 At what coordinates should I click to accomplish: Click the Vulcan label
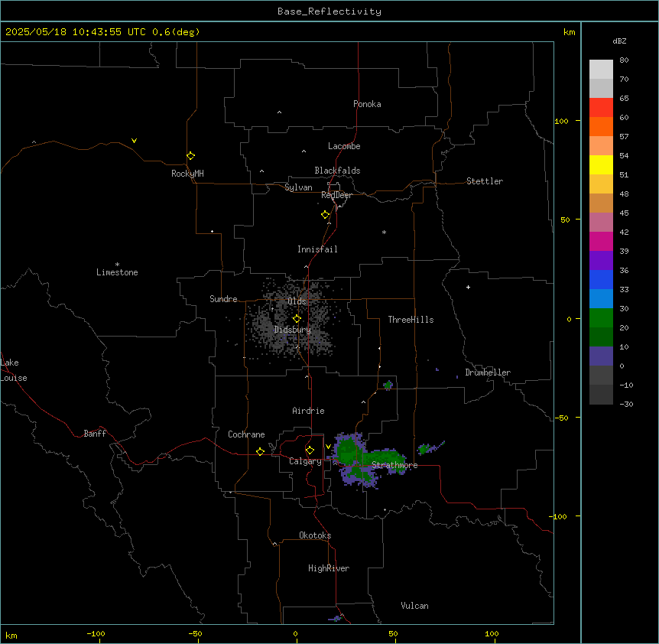[414, 606]
